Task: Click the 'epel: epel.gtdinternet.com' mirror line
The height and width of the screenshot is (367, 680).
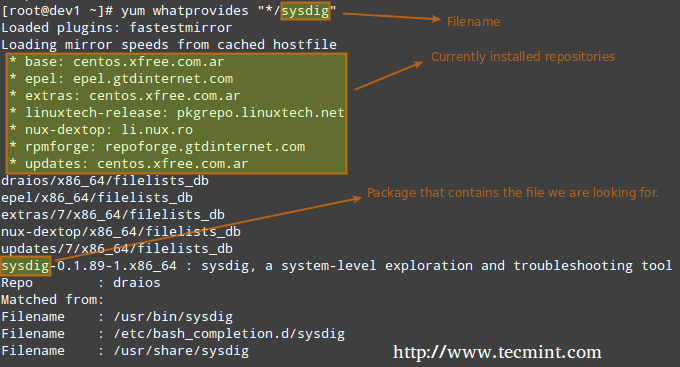Action: coord(121,79)
